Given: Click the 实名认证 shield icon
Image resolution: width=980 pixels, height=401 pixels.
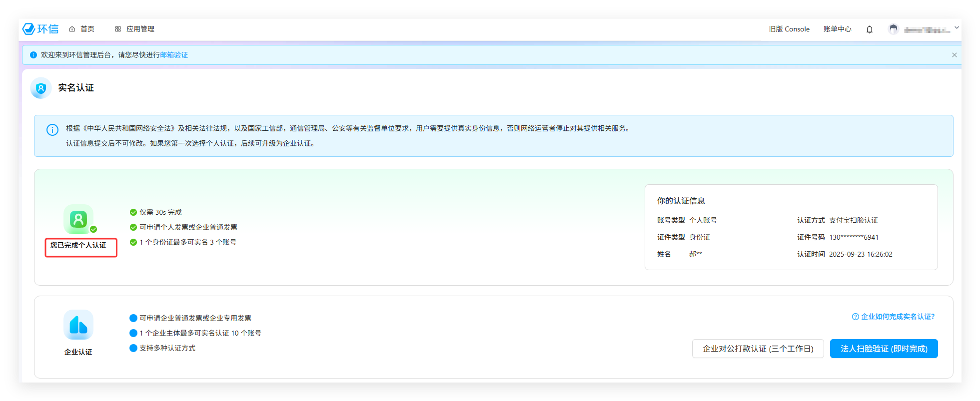Looking at the screenshot, I should pos(41,88).
